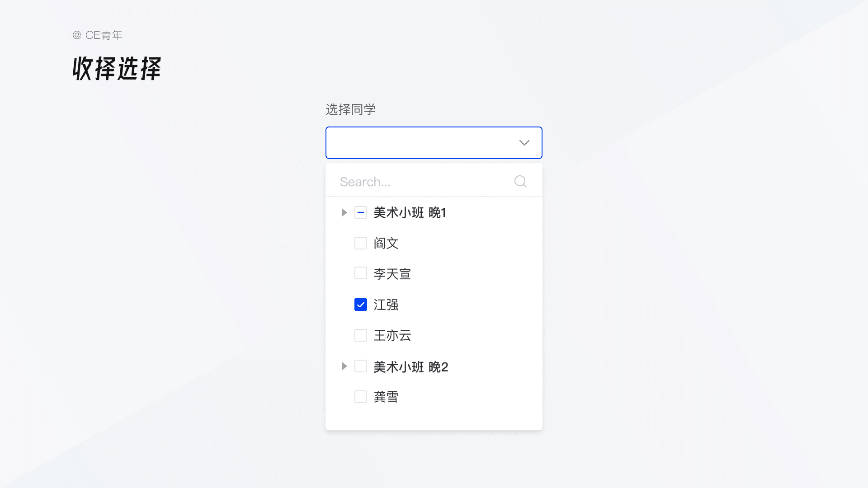
Task: Collapse the 美术小班 晚1 group arrow
Action: [344, 212]
